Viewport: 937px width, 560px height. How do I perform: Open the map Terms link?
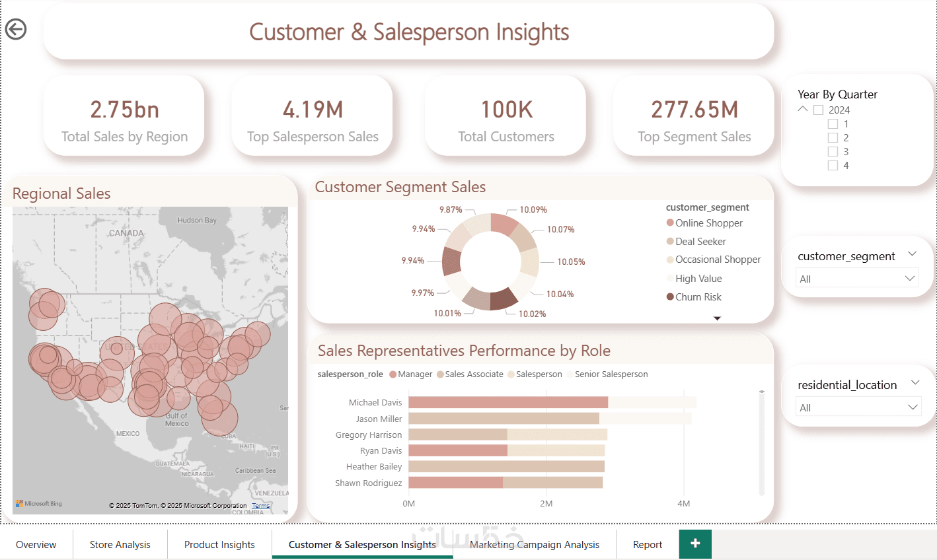[x=261, y=506]
